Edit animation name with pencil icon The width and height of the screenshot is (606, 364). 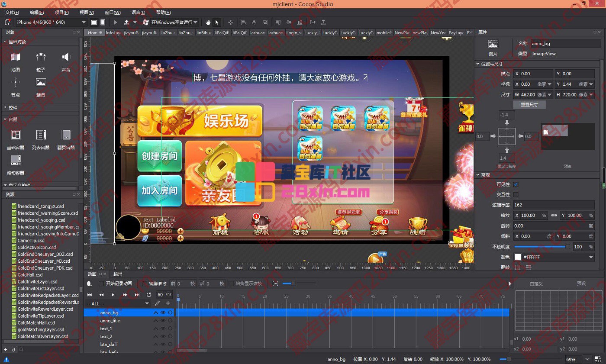158,303
